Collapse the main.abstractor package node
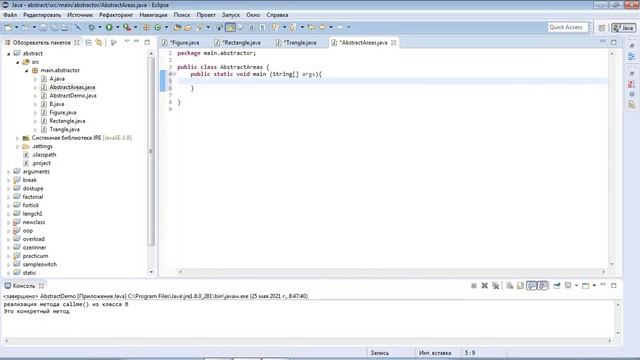This screenshot has width=640, height=360. coord(27,71)
